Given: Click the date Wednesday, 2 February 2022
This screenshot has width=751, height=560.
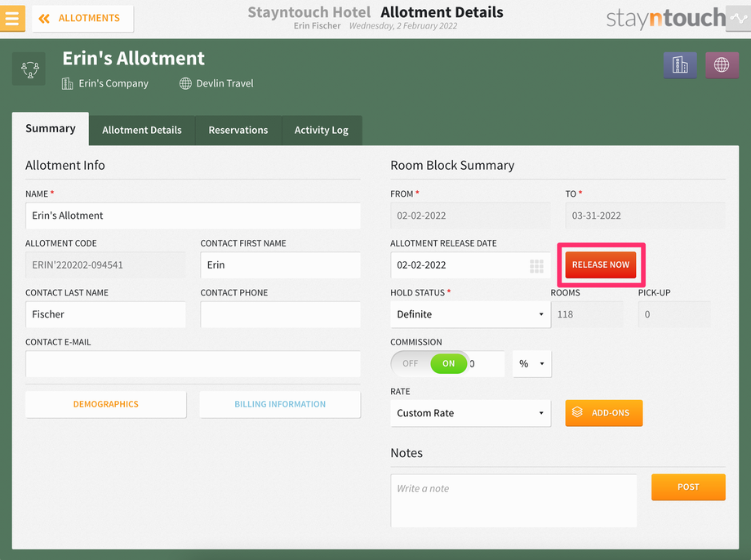Looking at the screenshot, I should click(402, 26).
